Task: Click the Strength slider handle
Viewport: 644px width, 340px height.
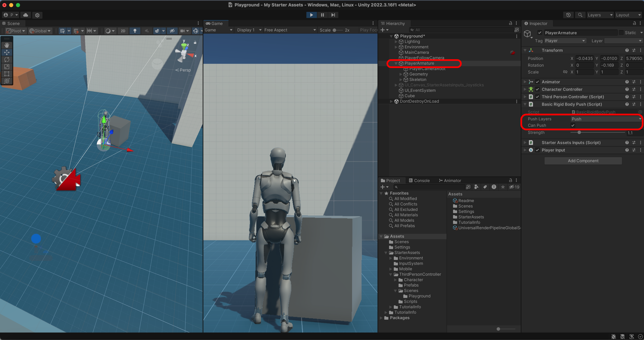Action: [579, 133]
